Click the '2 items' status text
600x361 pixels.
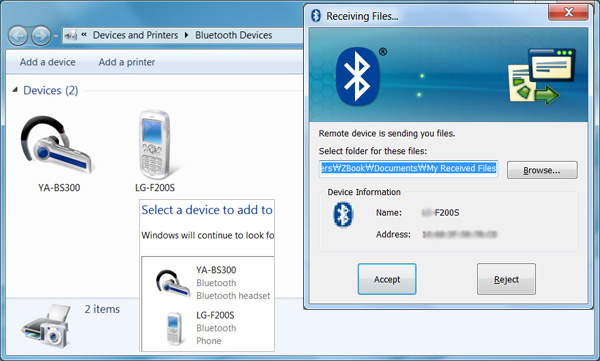pos(102,309)
